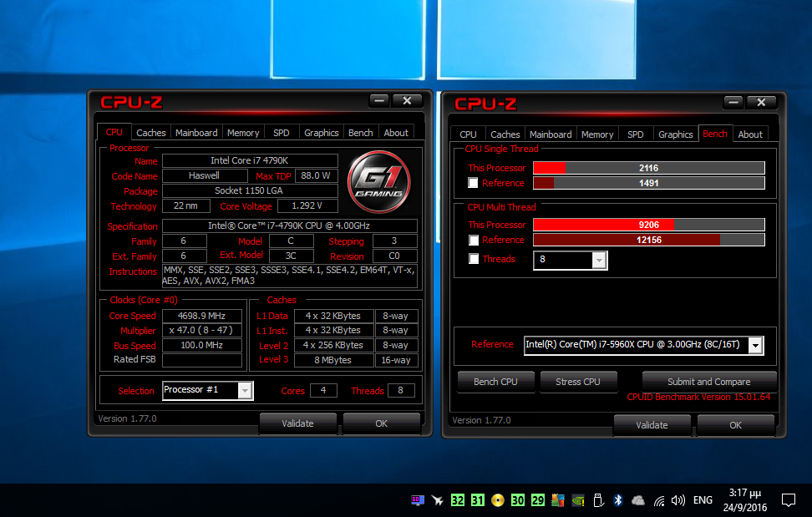Screen dimensions: 812x517
Task: Minimize the right CPU-Z Bench window
Action: click(x=733, y=102)
